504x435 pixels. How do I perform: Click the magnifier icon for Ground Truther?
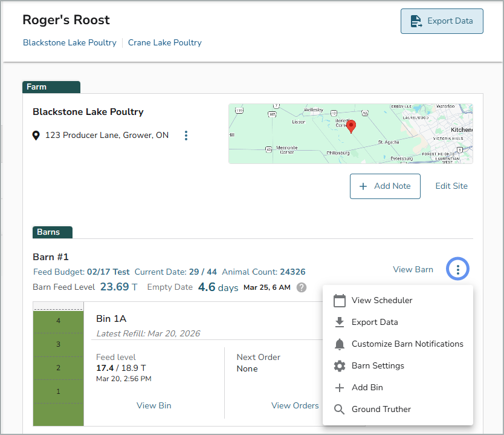[340, 410]
